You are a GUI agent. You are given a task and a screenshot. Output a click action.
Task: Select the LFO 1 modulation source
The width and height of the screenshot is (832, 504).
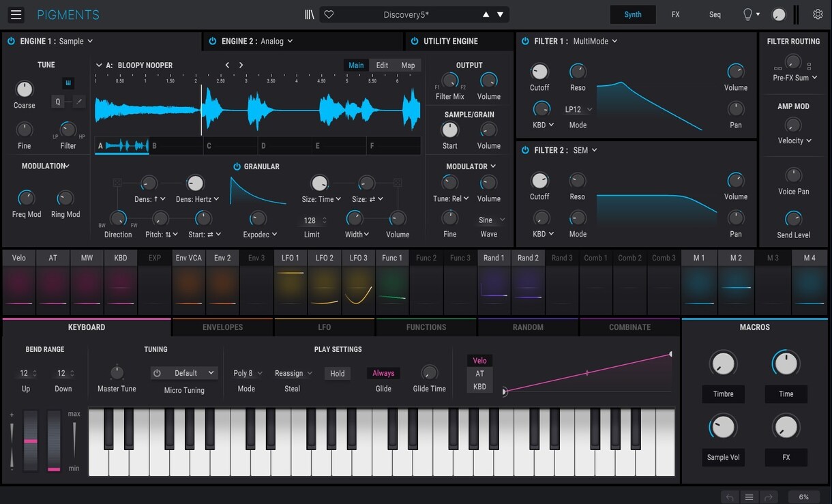[291, 282]
